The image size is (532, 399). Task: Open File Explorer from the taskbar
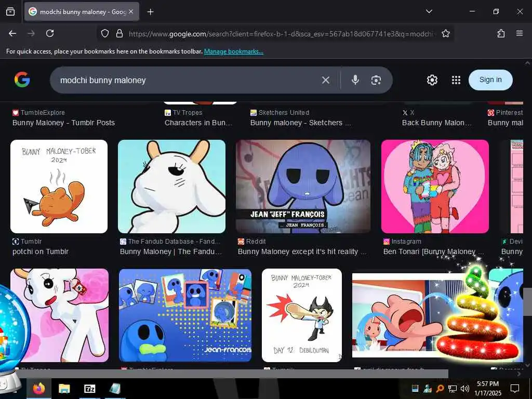click(64, 389)
